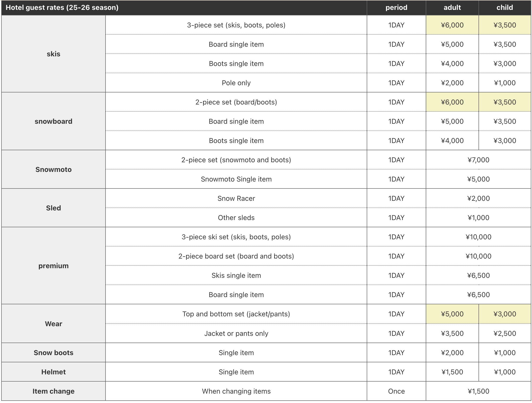Select the Jacket or pants only item

click(x=236, y=333)
